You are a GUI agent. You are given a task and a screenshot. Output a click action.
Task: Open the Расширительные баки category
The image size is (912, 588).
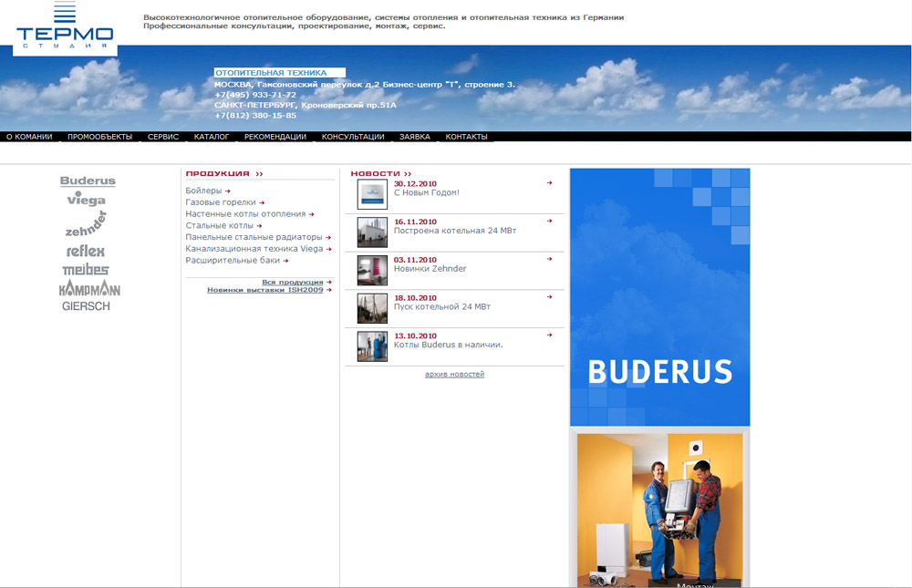[x=233, y=261]
